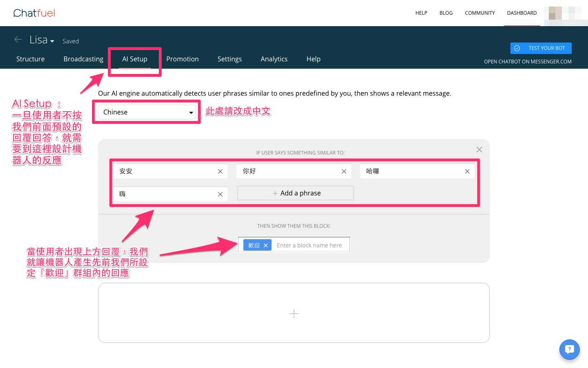Click the Saved status text
588x368 pixels.
point(71,41)
